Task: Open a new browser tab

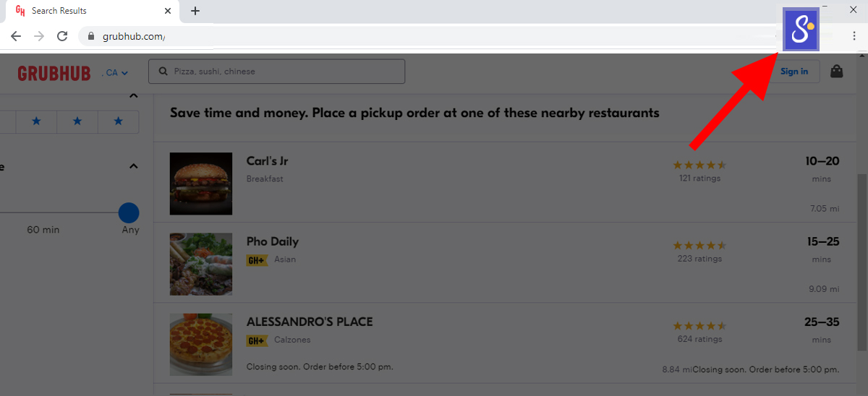Action: coord(195,11)
